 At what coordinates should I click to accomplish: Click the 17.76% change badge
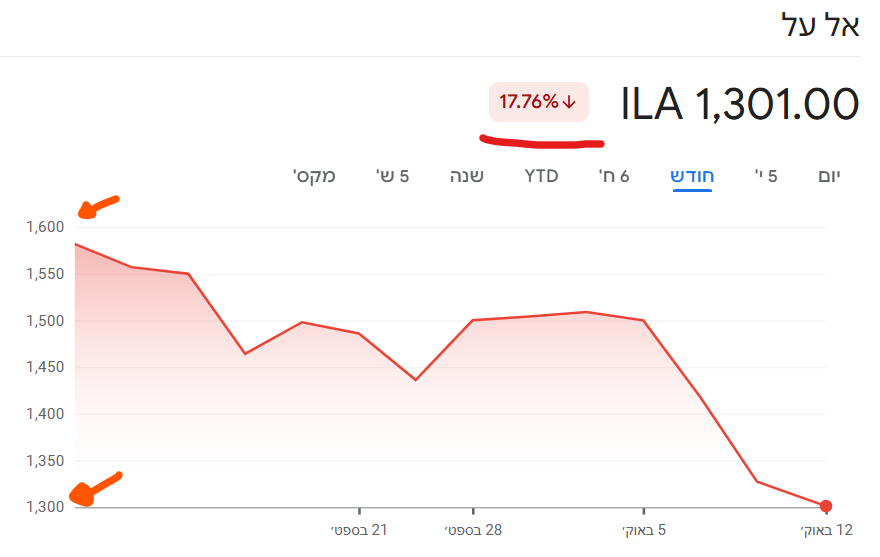[538, 102]
